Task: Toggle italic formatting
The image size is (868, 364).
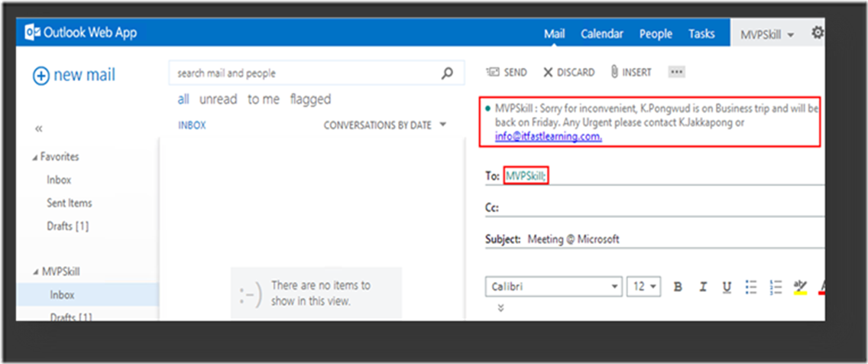Action: [x=703, y=287]
